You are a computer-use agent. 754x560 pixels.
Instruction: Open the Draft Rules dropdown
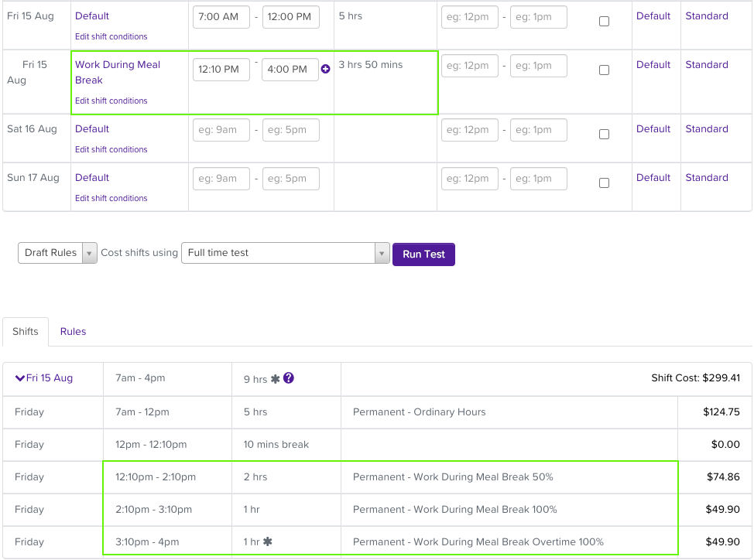coord(57,253)
